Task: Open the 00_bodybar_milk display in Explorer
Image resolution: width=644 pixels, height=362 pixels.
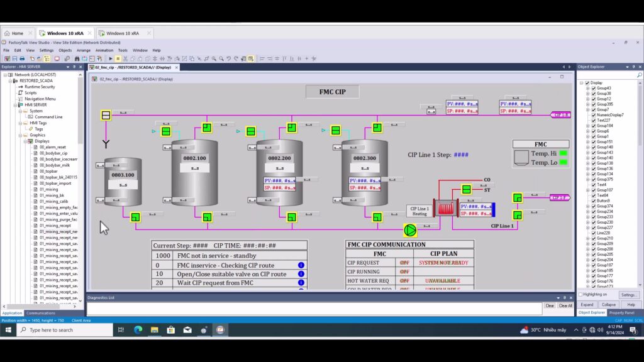Action: [54, 165]
